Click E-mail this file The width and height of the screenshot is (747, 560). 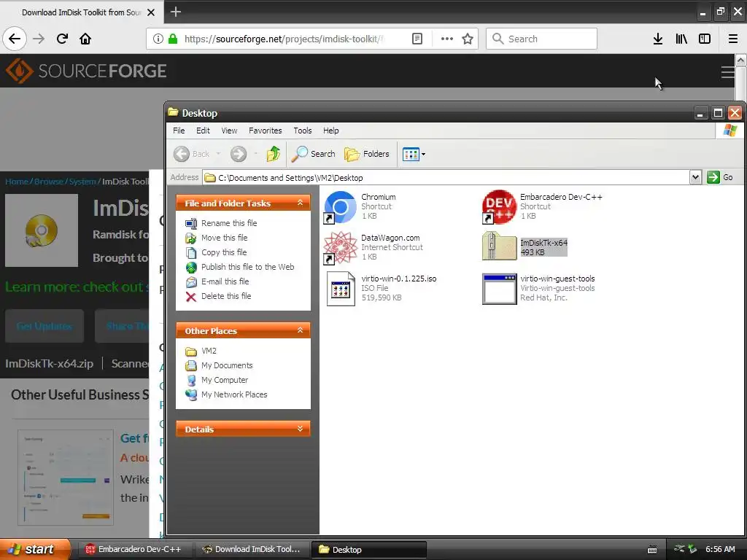point(225,281)
